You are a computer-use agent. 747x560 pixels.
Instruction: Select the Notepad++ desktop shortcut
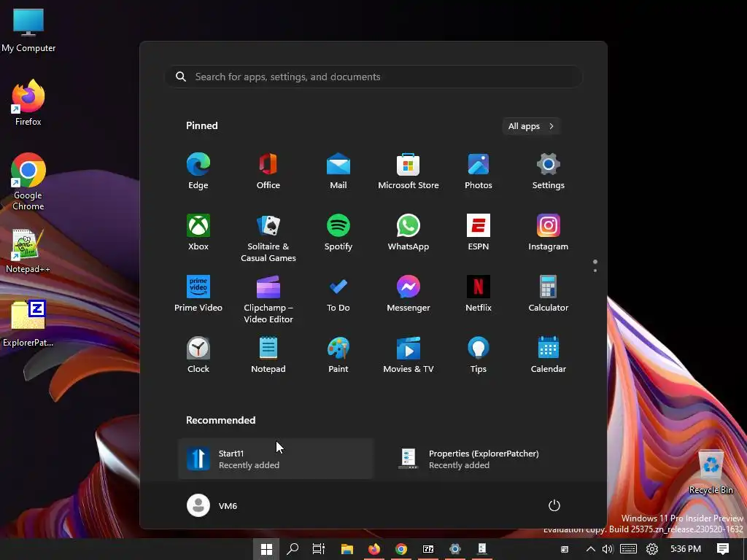28,251
